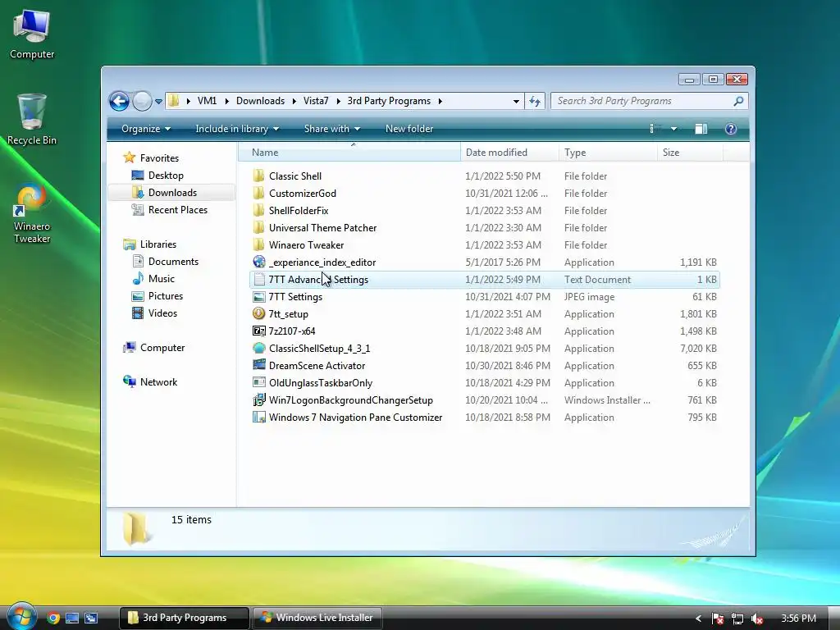Select the Classic Shell folder
This screenshot has height=630, width=840.
coord(485,176)
